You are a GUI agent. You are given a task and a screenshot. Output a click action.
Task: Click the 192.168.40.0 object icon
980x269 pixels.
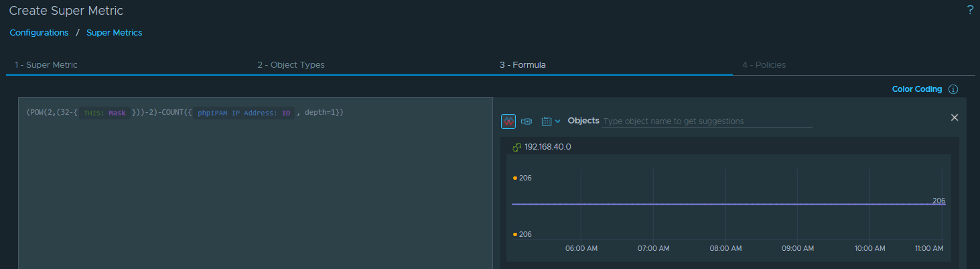pos(516,147)
